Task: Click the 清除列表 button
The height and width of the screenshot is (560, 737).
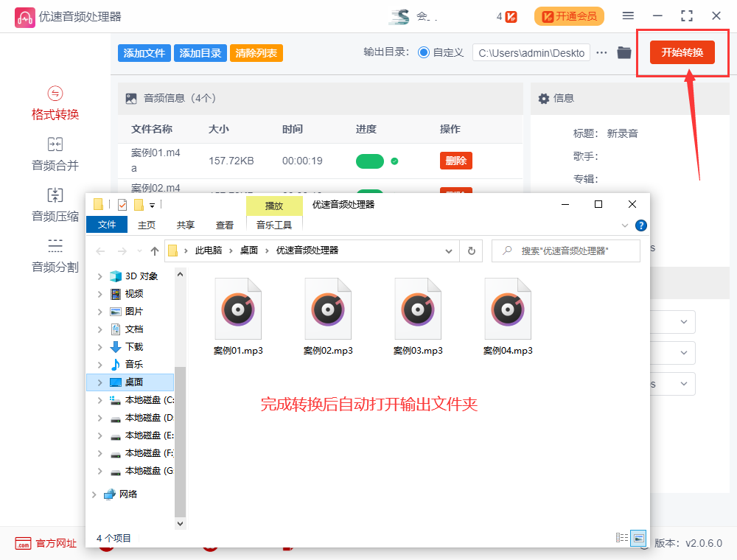Action: click(256, 53)
